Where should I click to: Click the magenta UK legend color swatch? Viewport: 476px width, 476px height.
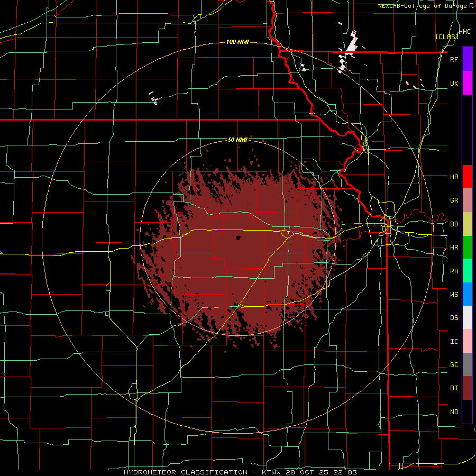(x=467, y=83)
